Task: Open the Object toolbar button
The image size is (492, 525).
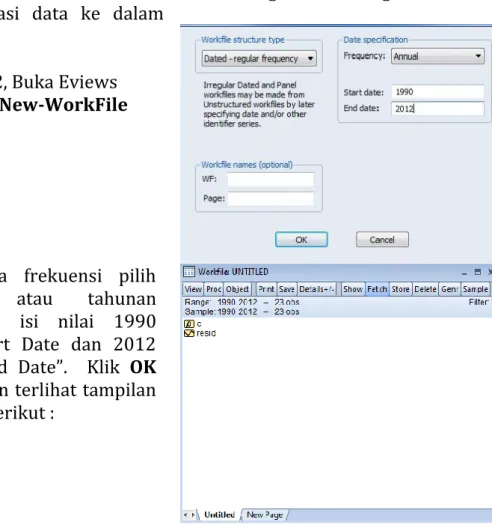Action: coord(237,289)
